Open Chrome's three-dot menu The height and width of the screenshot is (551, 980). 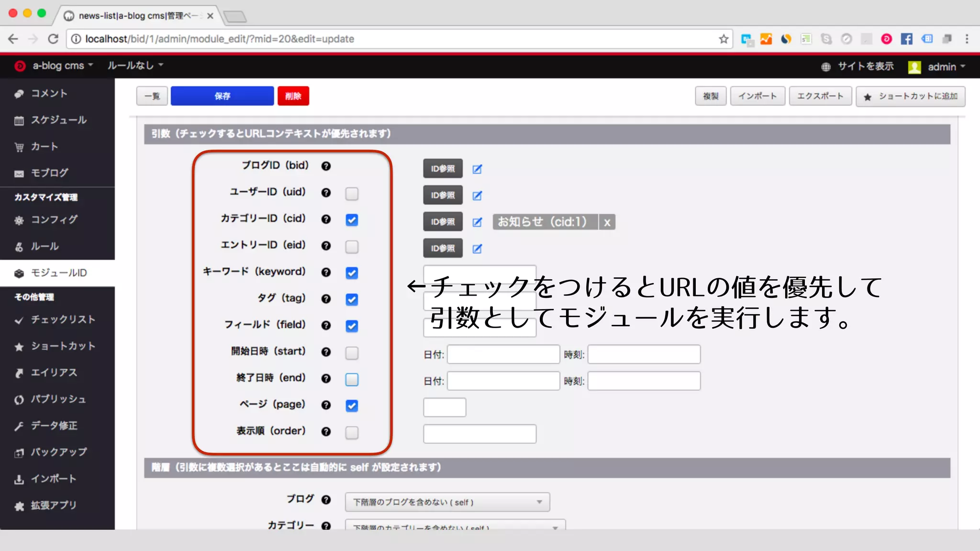coord(967,39)
